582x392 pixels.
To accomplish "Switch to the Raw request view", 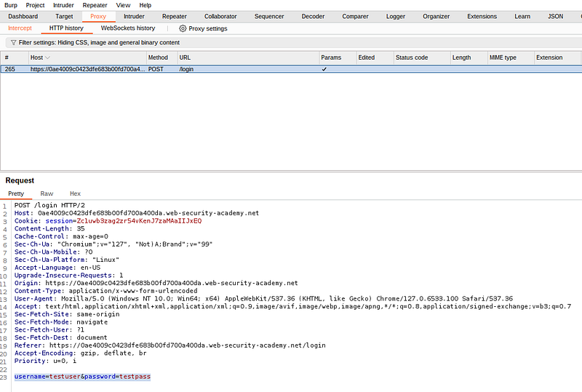I will 47,193.
